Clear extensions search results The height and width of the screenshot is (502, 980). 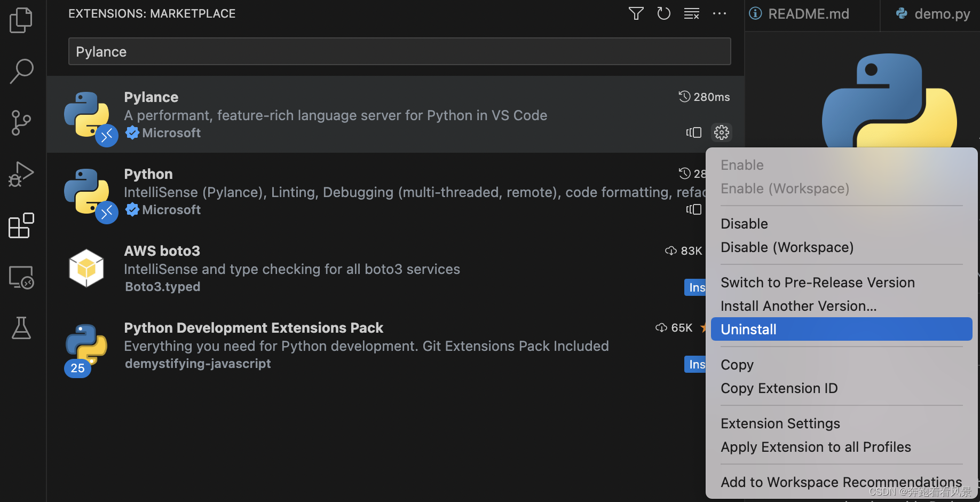tap(691, 13)
